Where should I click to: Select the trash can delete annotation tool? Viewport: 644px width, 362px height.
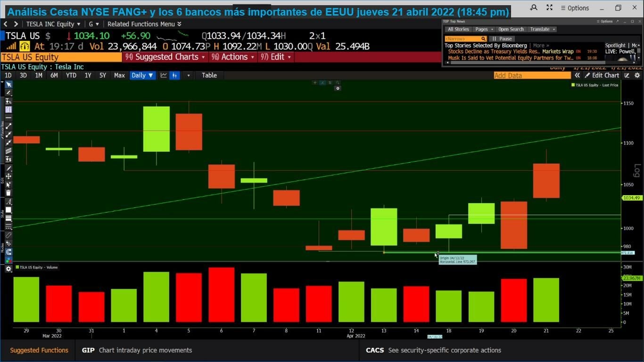tap(8, 193)
